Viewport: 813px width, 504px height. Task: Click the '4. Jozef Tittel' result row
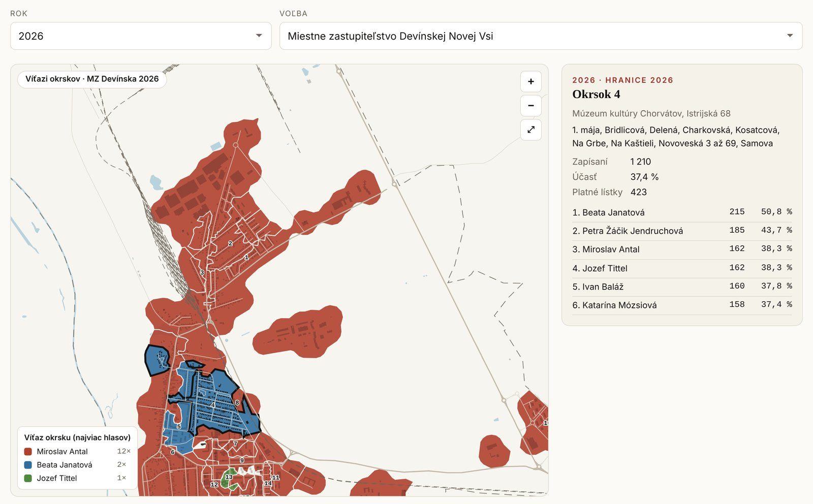[682, 268]
